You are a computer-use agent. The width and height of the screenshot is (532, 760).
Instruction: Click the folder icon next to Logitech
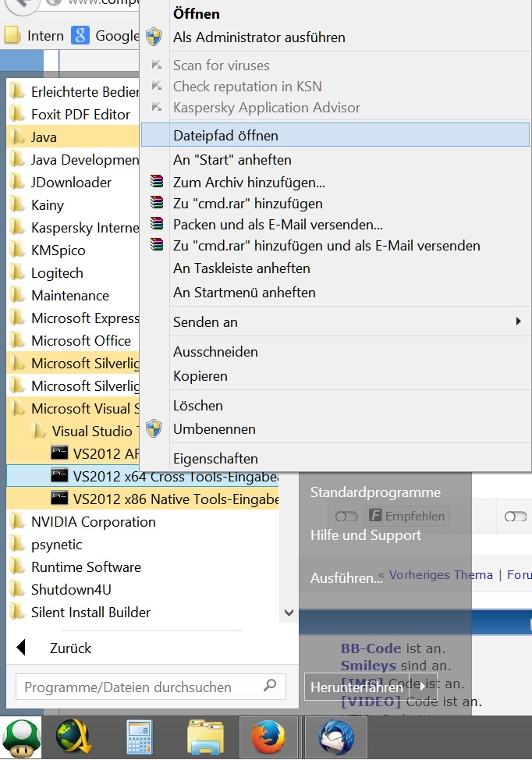[x=17, y=272]
